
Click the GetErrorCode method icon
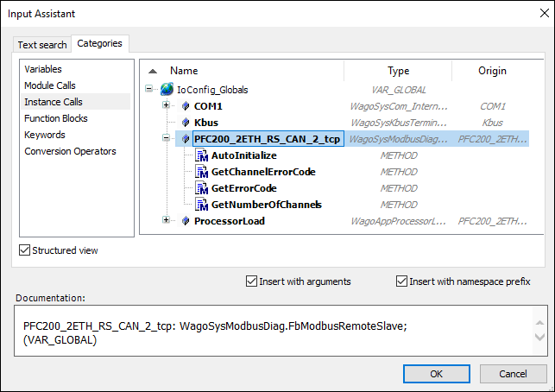pos(203,188)
